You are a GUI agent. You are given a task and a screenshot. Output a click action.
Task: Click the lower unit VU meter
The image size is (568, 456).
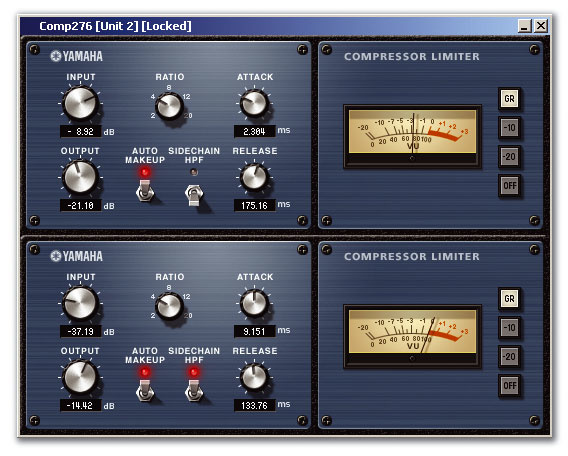pos(412,336)
